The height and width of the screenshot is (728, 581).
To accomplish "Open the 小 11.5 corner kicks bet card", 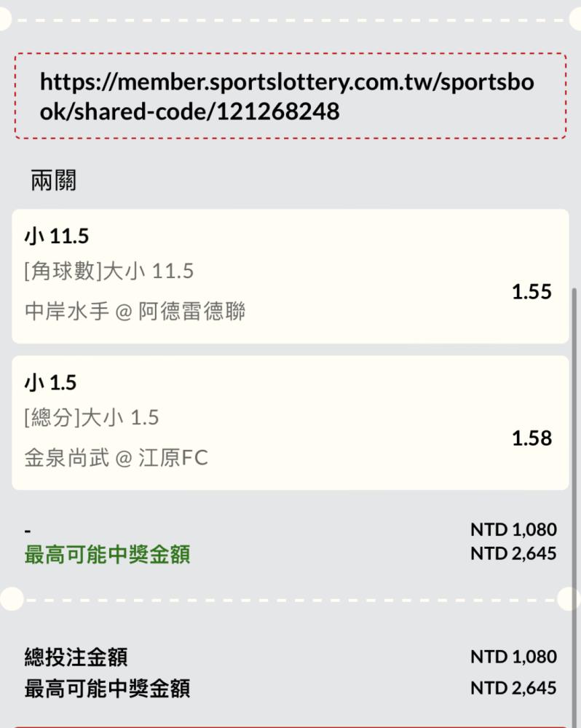I will 290,276.
